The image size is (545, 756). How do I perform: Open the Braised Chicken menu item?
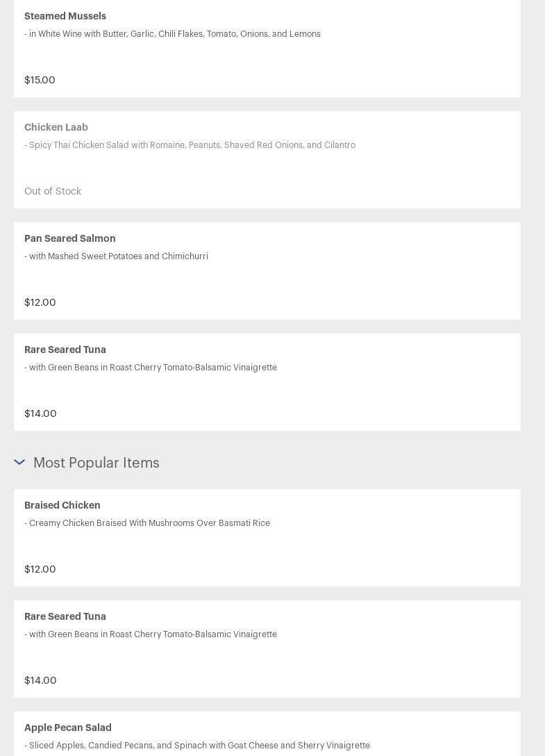[62, 505]
